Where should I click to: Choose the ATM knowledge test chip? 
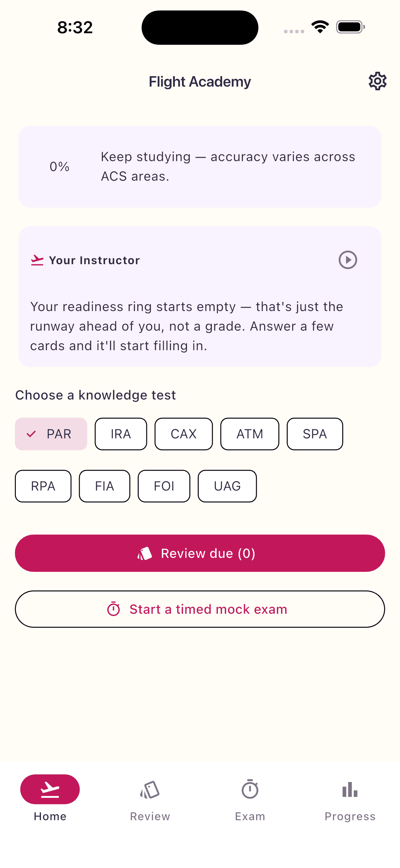pyautogui.click(x=250, y=434)
